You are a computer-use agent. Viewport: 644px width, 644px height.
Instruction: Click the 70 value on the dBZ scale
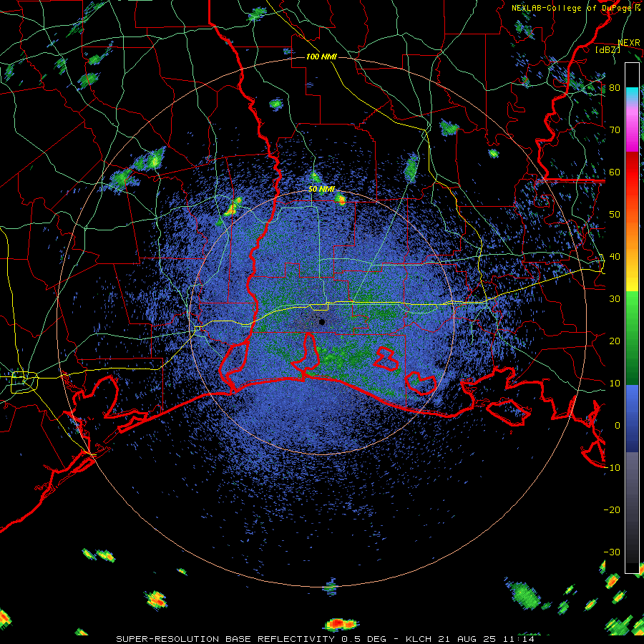(x=615, y=130)
